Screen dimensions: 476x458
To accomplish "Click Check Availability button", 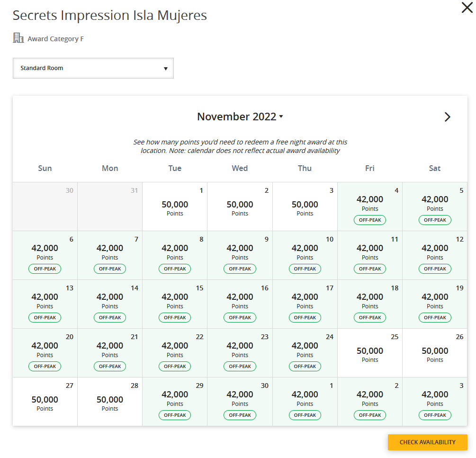I will coord(427,442).
